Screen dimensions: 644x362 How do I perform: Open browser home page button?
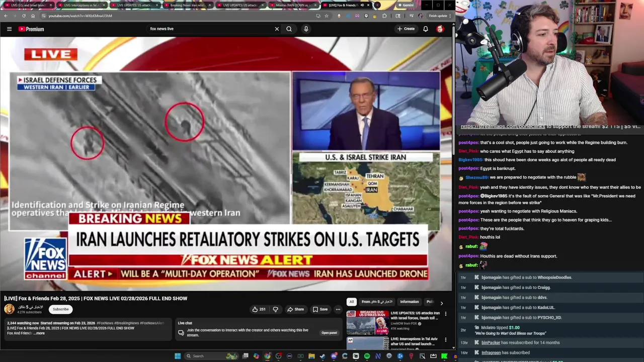click(x=33, y=16)
